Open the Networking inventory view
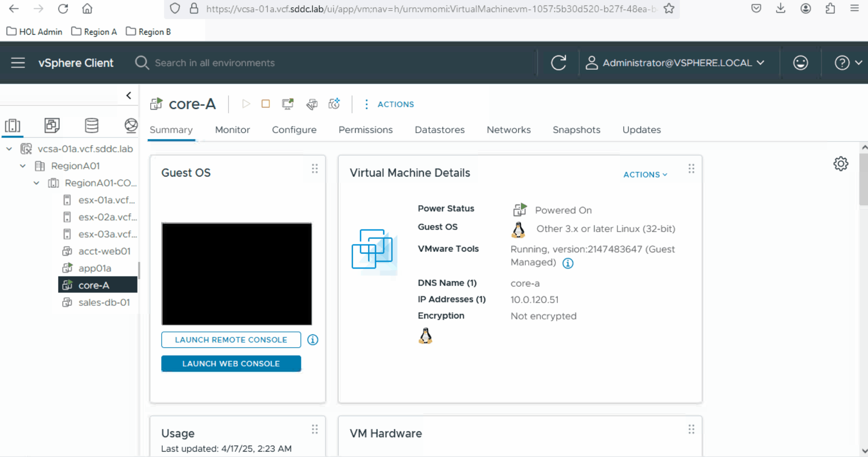 tap(130, 125)
